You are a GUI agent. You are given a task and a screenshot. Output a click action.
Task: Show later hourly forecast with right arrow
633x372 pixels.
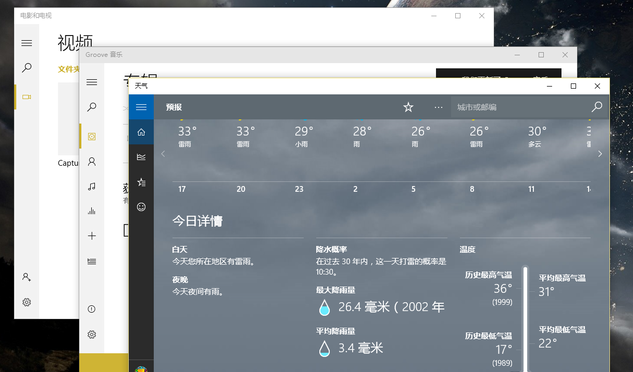click(x=600, y=153)
